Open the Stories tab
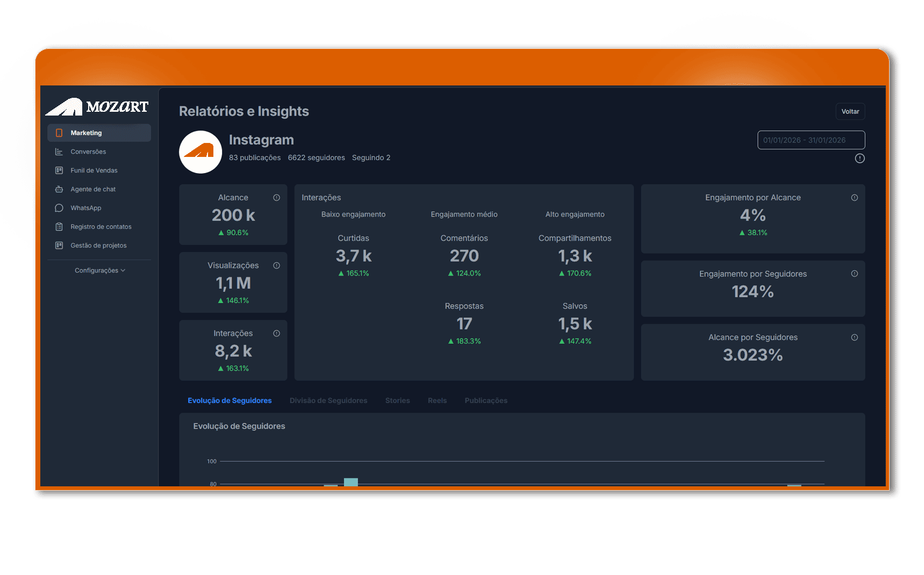The height and width of the screenshot is (575, 924). 397,400
